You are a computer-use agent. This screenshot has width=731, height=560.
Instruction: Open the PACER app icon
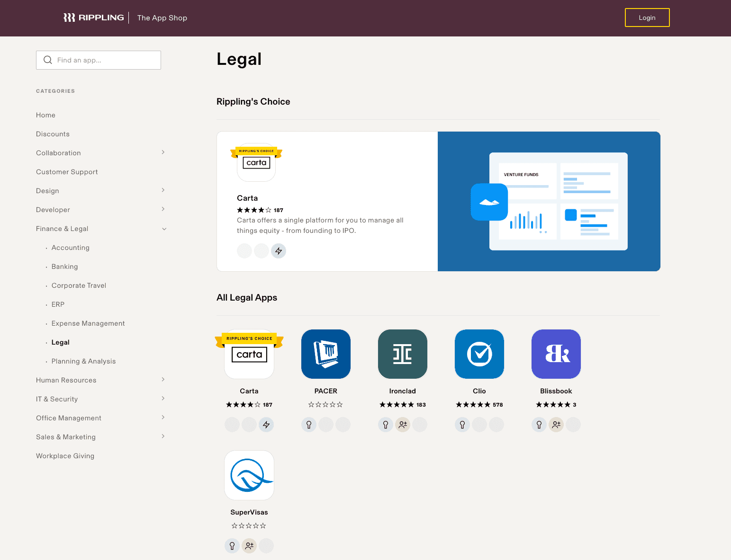point(326,354)
